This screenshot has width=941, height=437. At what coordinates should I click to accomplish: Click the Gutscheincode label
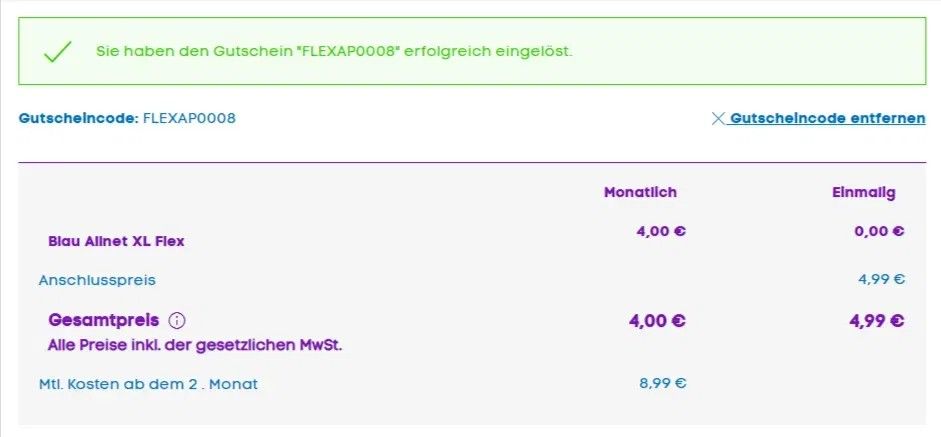click(x=78, y=118)
